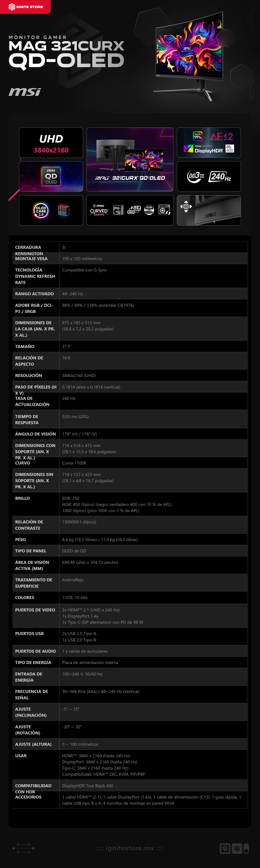This screenshot has height=868, width=260.
Task: Select the OLED Care 2.0 icon
Action: pos(41,211)
